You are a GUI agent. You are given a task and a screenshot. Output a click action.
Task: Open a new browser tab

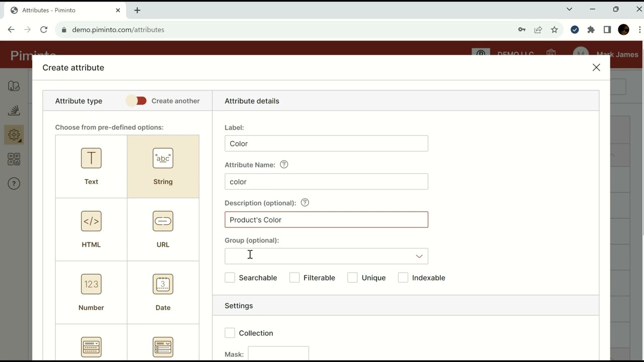(x=137, y=10)
